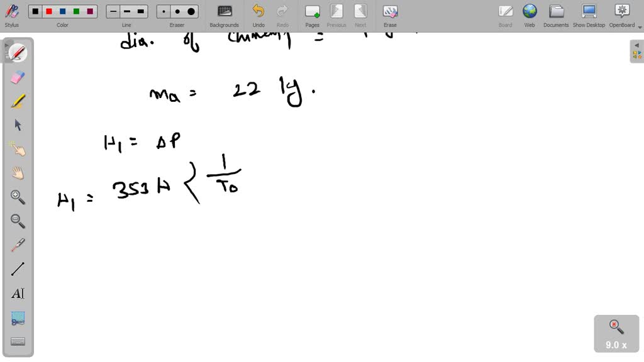Pick the red pen color

[49, 11]
